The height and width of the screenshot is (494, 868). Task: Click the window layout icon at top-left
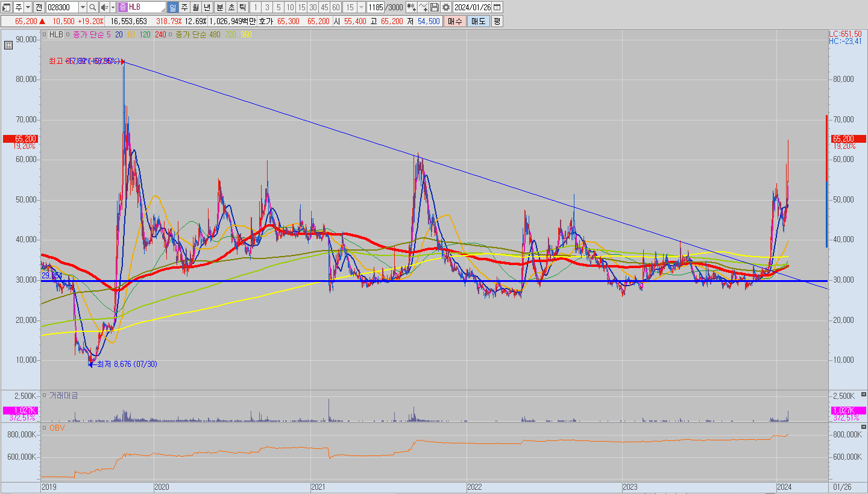click(6, 7)
